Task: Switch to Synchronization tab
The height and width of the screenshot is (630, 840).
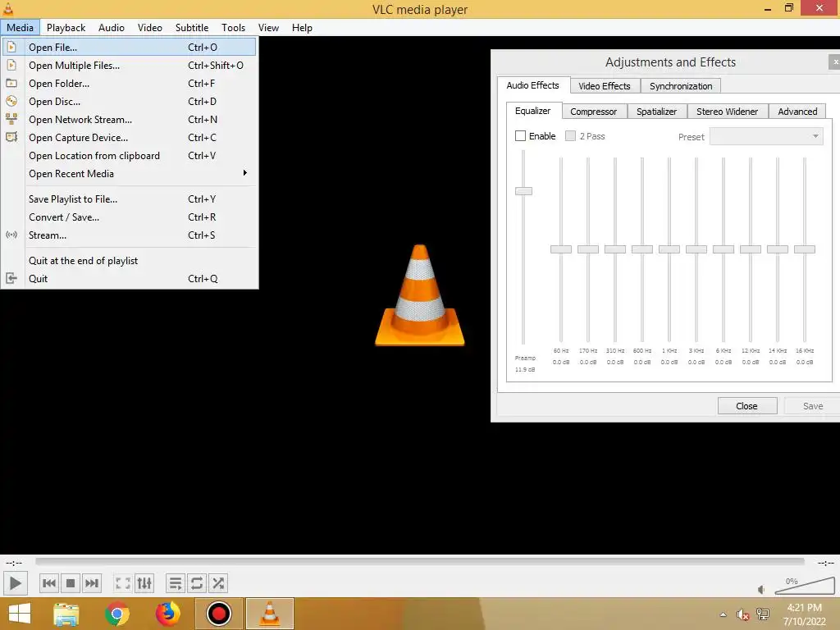Action: (681, 85)
